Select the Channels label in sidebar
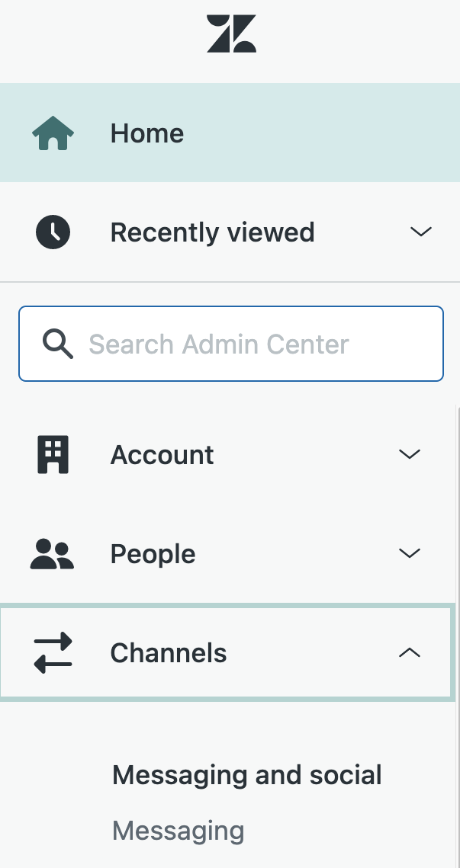This screenshot has height=868, width=460. 169,653
